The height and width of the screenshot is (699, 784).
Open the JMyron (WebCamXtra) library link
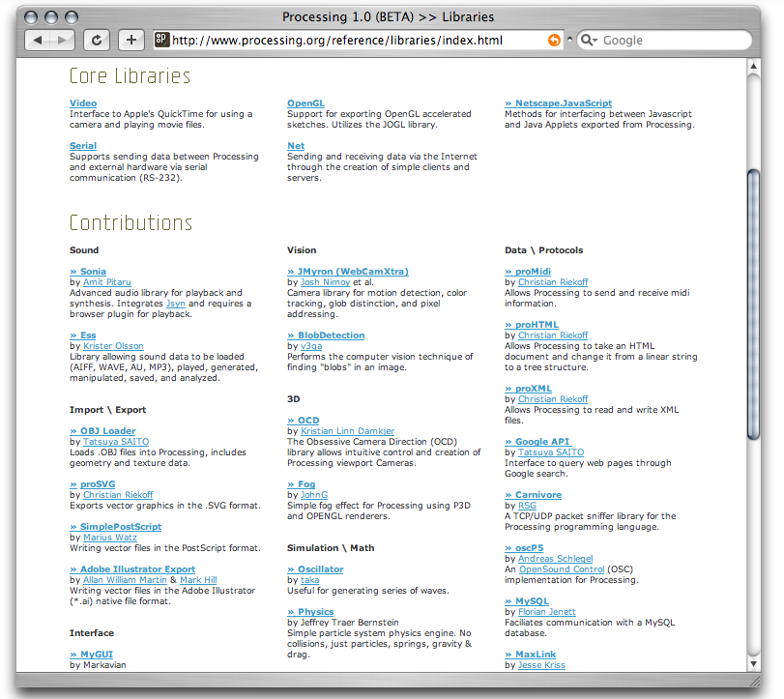point(347,272)
